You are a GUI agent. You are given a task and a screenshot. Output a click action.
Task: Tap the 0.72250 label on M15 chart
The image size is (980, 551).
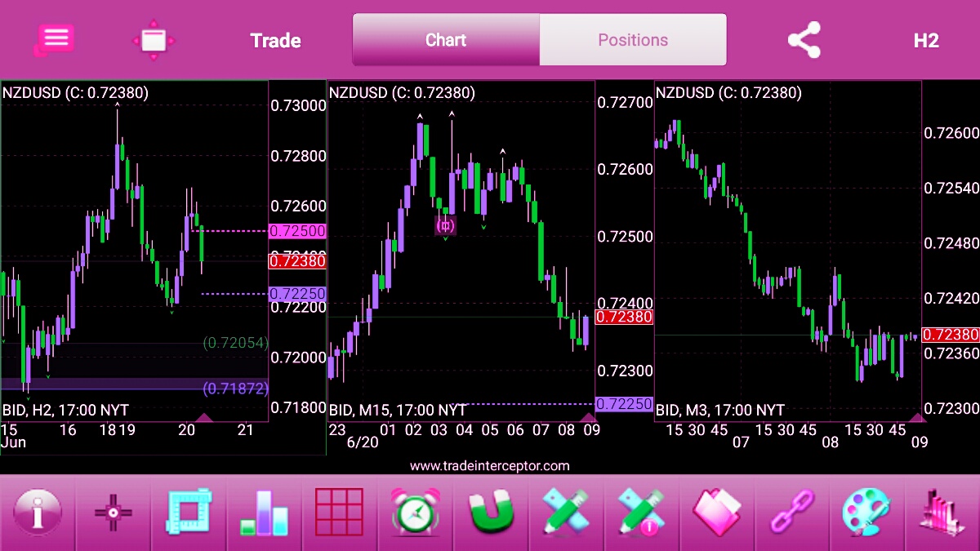tap(624, 404)
